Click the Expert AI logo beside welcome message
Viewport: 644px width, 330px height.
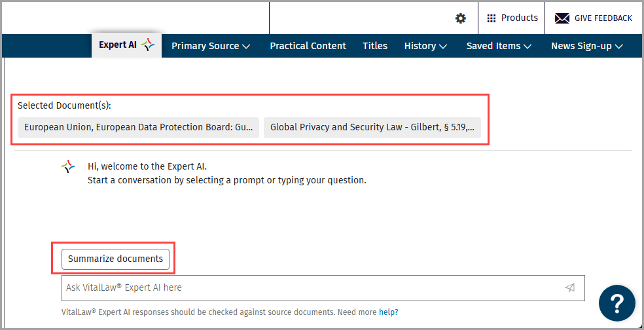tap(68, 166)
